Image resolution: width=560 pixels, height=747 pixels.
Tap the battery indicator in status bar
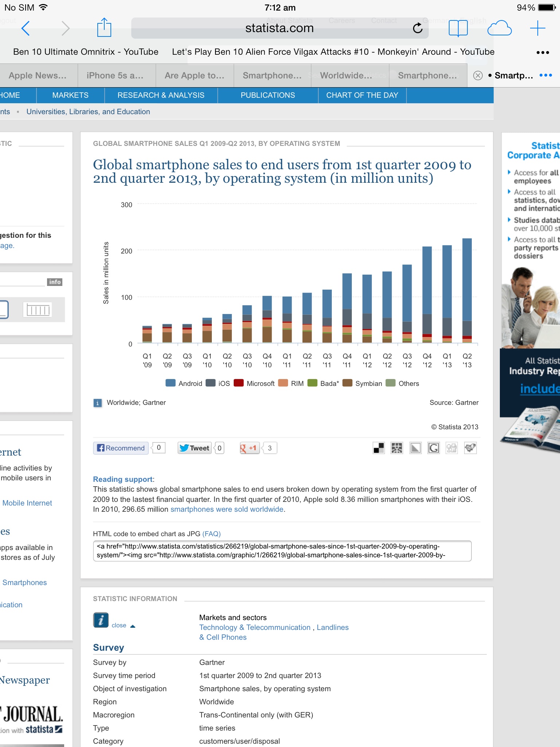click(x=547, y=7)
